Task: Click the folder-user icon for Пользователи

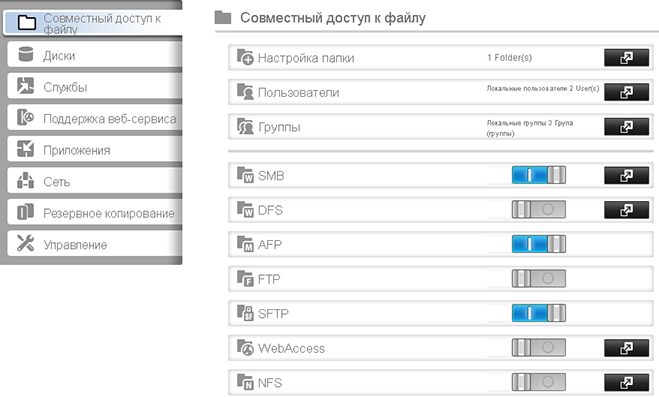Action: [x=245, y=92]
